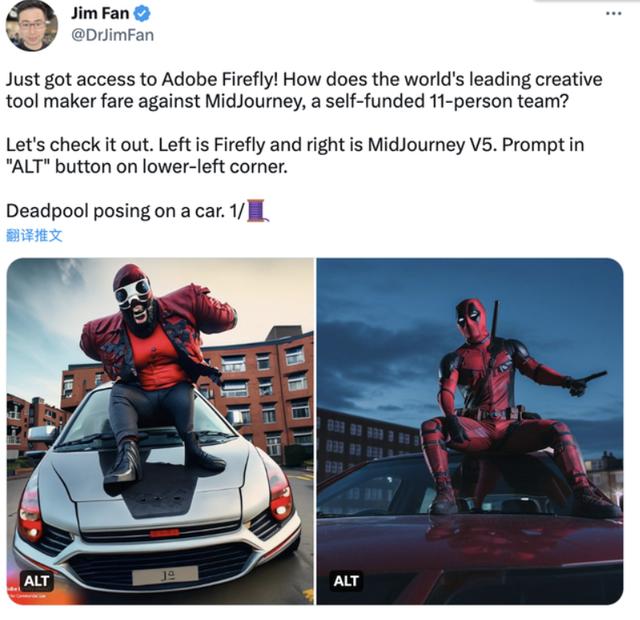Screen dimensions: 640x620
Task: Click the red car hood in right image
Action: pyautogui.click(x=469, y=557)
